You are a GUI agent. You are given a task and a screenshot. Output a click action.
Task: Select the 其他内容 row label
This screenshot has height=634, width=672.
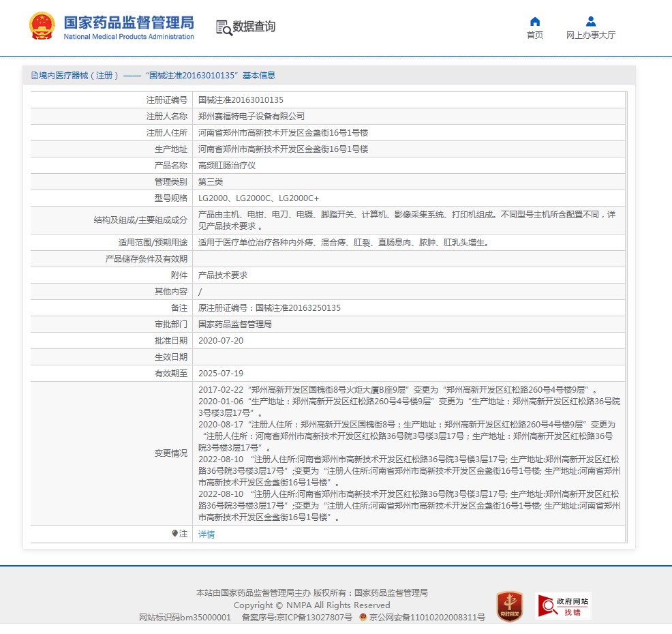[x=171, y=292]
